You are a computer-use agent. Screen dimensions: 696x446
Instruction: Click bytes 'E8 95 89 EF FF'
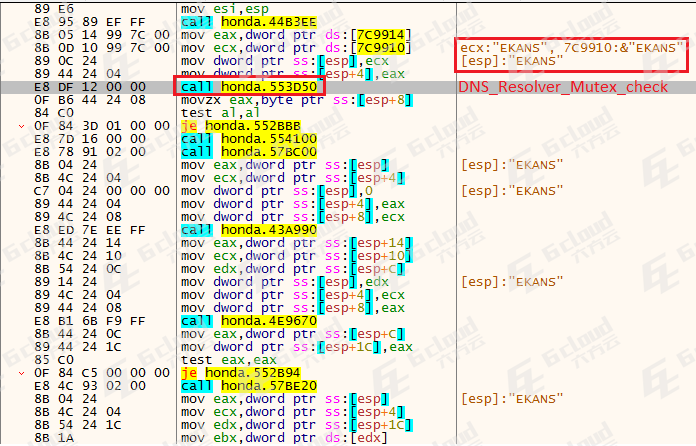point(90,22)
